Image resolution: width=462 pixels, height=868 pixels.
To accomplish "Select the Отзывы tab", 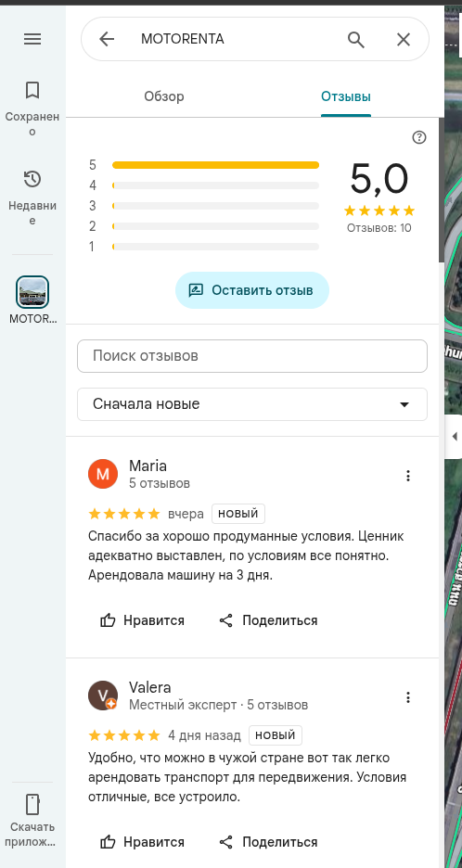I will tap(346, 96).
